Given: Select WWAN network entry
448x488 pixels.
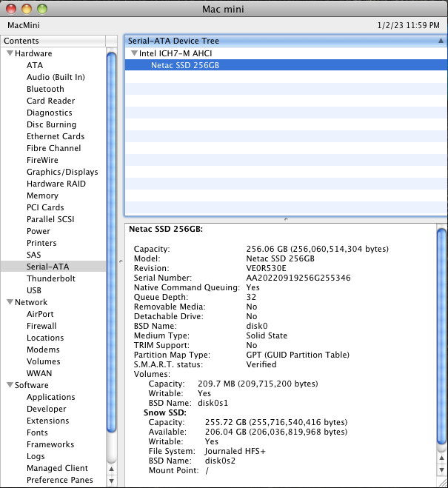Looking at the screenshot, I should point(39,372).
